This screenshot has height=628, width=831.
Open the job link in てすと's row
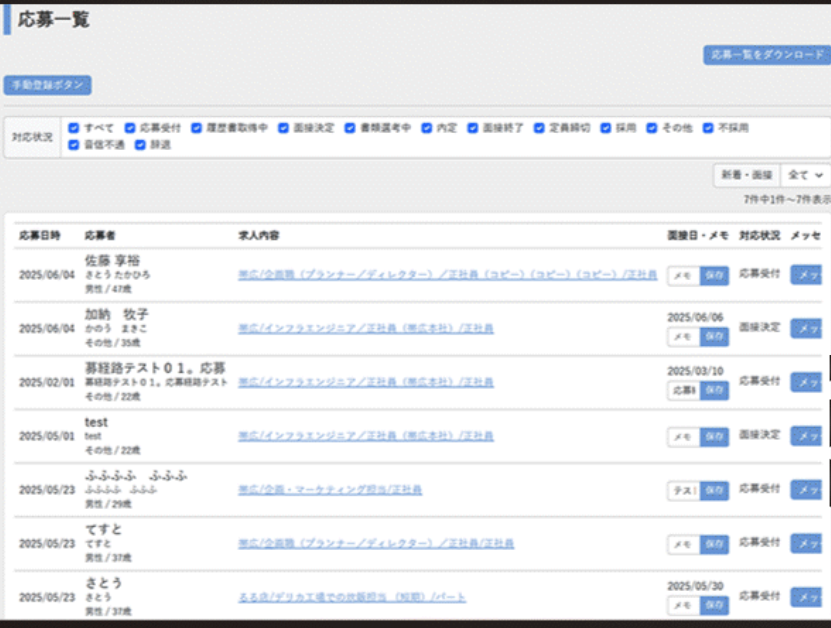376,544
